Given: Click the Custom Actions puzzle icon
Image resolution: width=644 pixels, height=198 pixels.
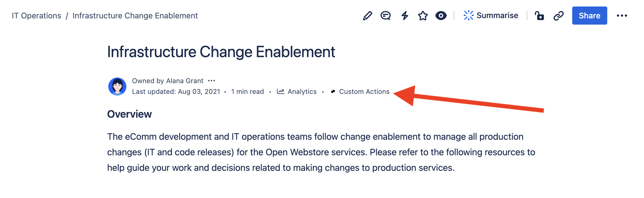Looking at the screenshot, I should [333, 92].
